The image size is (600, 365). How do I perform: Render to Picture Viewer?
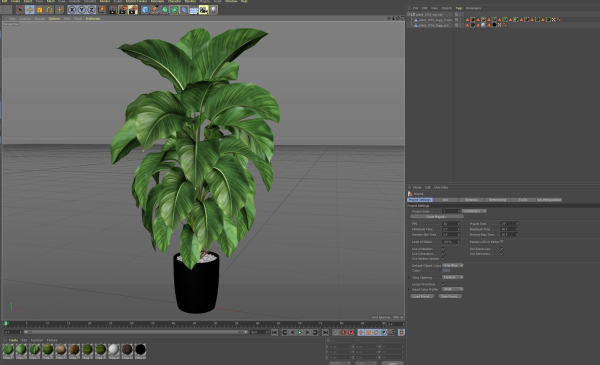click(x=123, y=10)
